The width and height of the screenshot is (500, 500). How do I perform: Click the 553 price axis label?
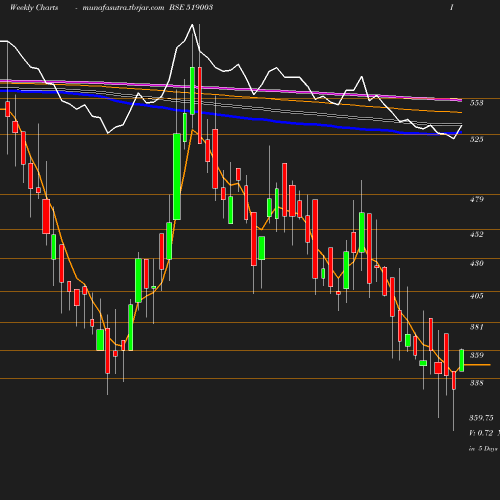[x=476, y=103]
